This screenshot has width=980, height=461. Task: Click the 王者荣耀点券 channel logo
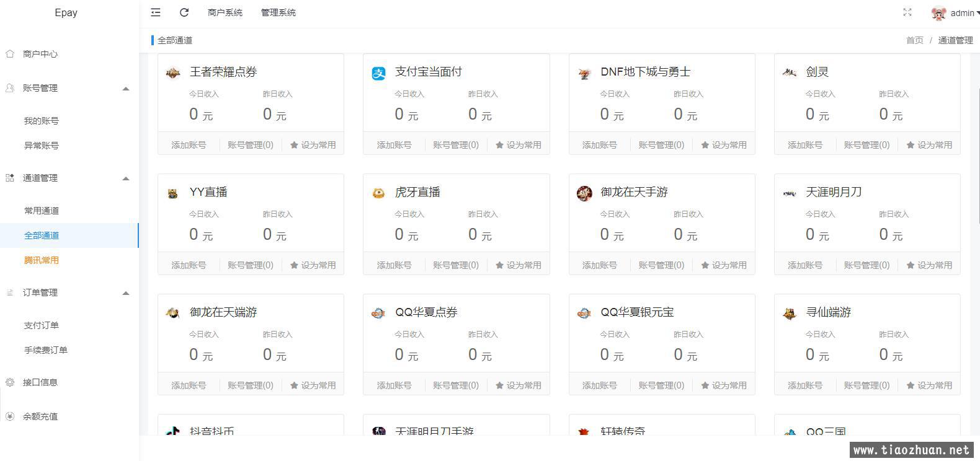tap(173, 73)
